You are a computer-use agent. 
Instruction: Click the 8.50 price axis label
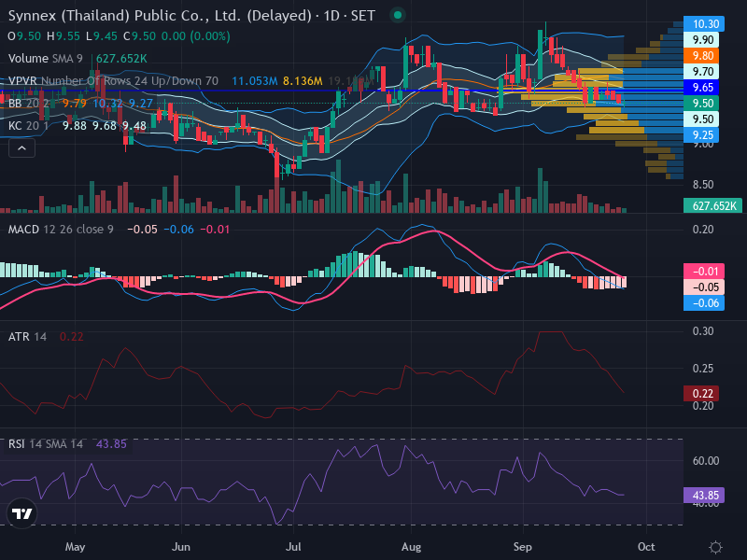703,184
